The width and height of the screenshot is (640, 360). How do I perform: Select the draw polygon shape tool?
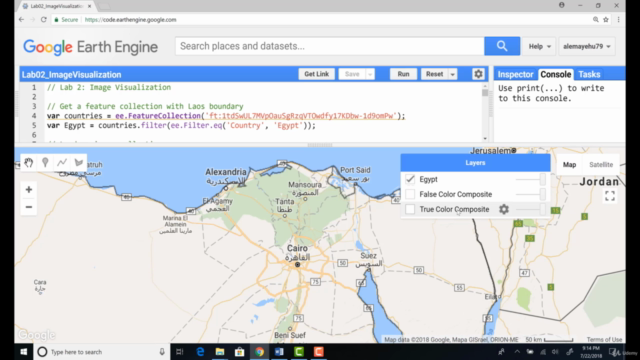pyautogui.click(x=79, y=162)
